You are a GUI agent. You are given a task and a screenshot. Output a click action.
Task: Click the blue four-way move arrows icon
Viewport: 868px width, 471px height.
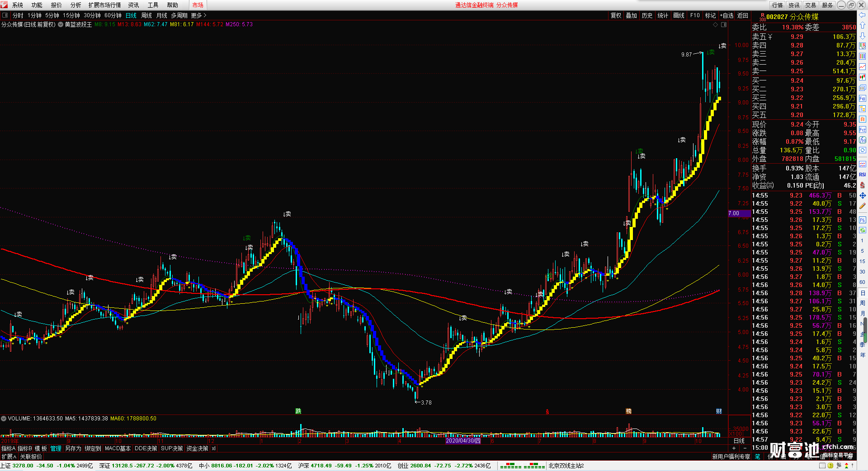point(863,196)
